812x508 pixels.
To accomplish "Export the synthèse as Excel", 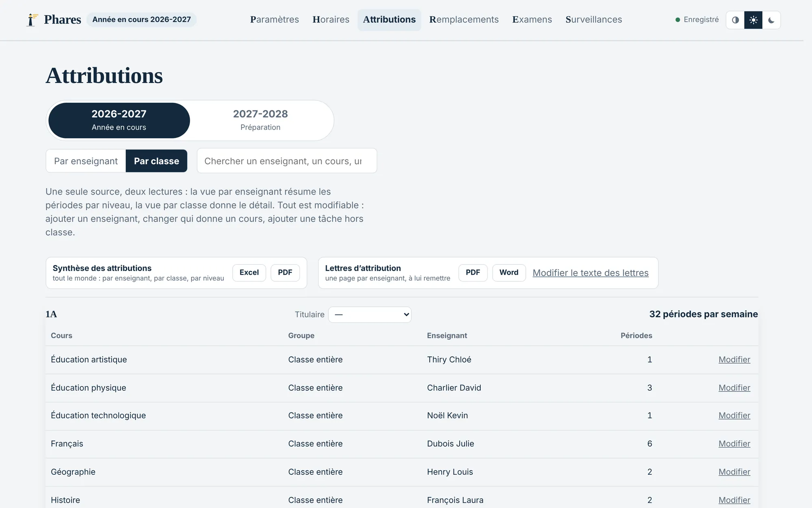I will 249,273.
